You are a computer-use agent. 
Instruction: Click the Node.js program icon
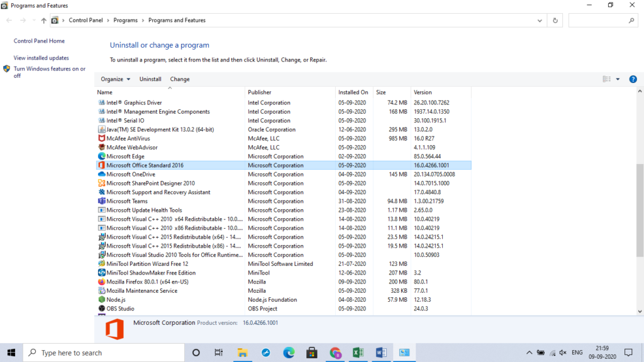[101, 300]
